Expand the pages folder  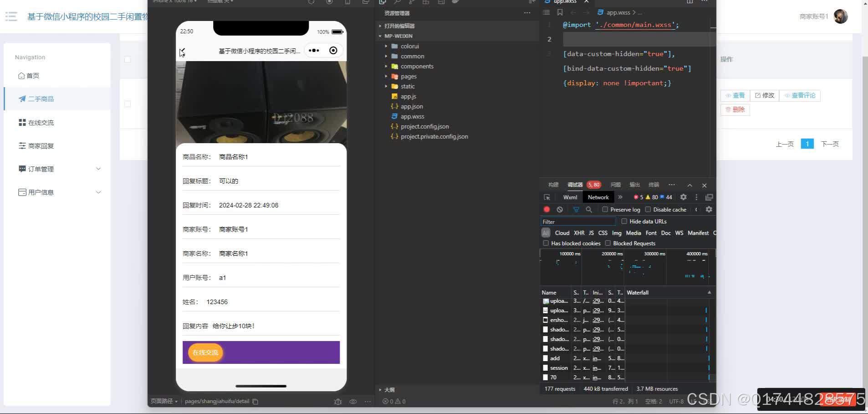point(404,76)
